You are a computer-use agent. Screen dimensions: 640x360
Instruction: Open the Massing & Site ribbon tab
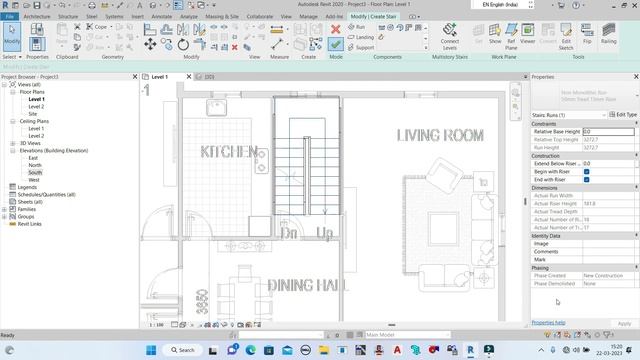222,16
